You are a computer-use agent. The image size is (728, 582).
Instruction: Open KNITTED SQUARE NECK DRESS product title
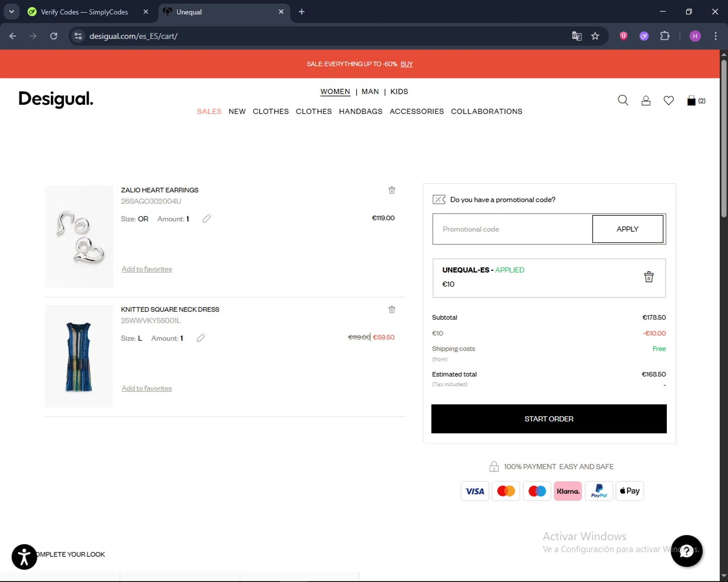[x=170, y=309]
